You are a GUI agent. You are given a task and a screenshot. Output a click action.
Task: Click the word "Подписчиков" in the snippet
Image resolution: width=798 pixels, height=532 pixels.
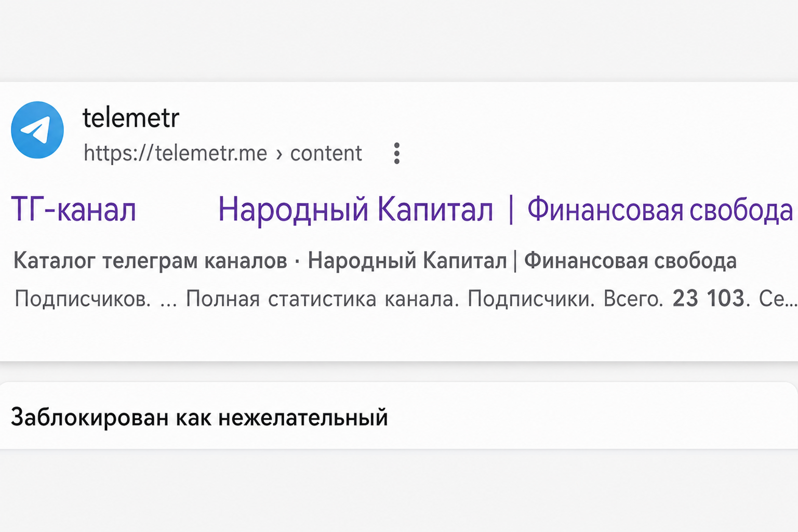tap(83, 299)
